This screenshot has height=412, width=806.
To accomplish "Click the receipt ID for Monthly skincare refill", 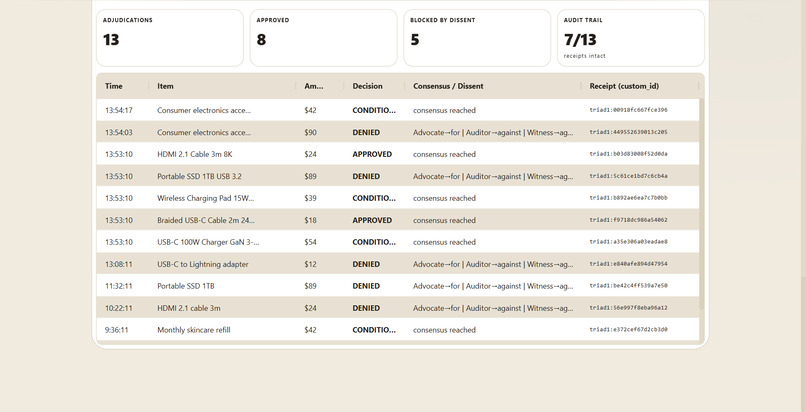I will (628, 330).
